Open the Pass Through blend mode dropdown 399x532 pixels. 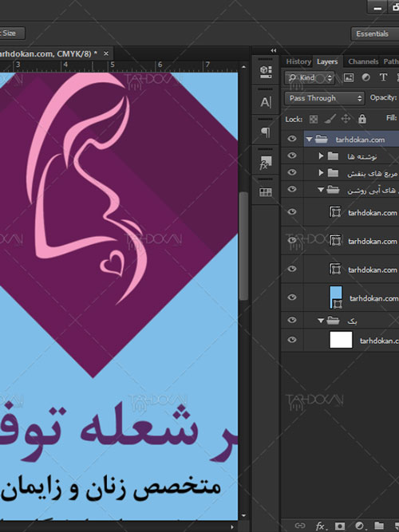(x=325, y=98)
